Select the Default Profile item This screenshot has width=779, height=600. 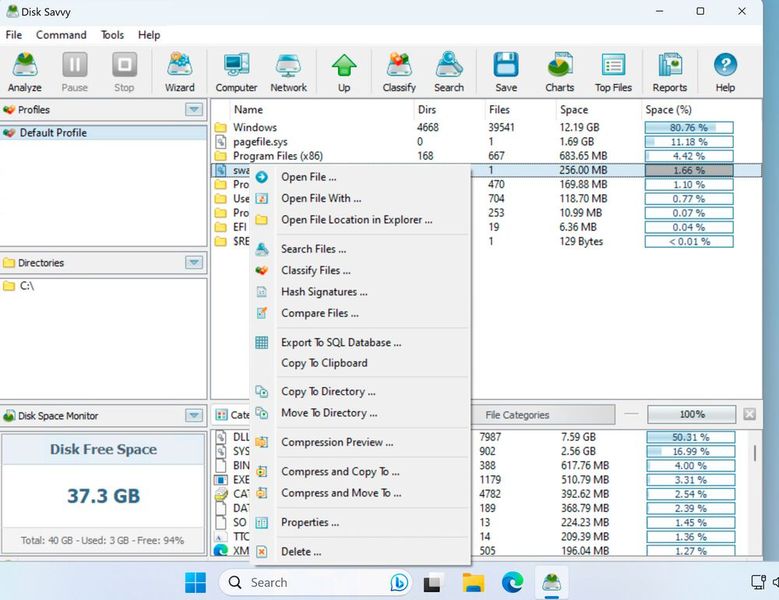pos(53,133)
